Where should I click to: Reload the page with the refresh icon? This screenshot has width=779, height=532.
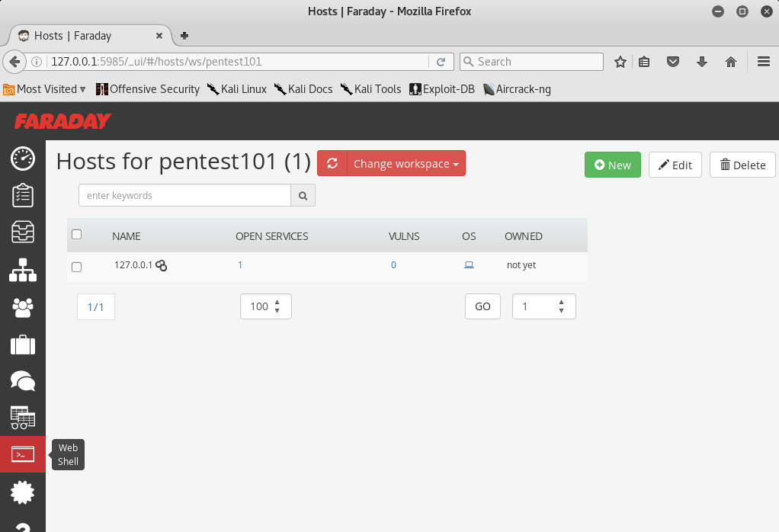pyautogui.click(x=441, y=62)
